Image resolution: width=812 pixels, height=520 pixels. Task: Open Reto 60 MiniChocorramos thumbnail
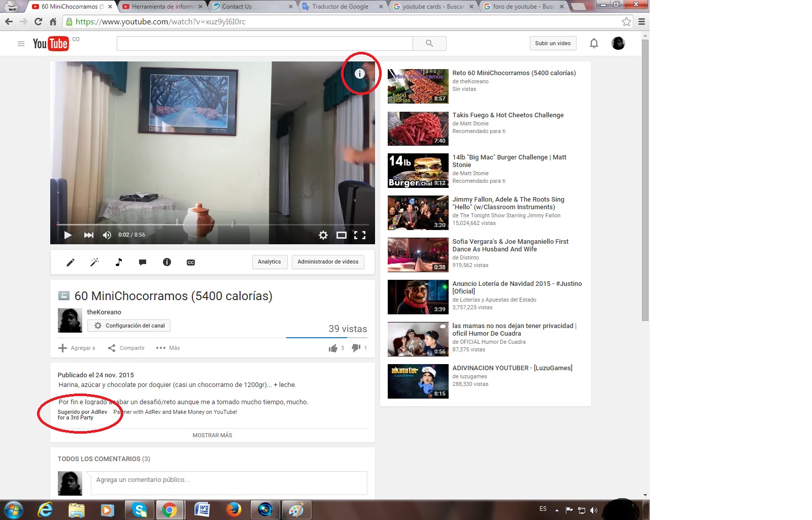[418, 86]
